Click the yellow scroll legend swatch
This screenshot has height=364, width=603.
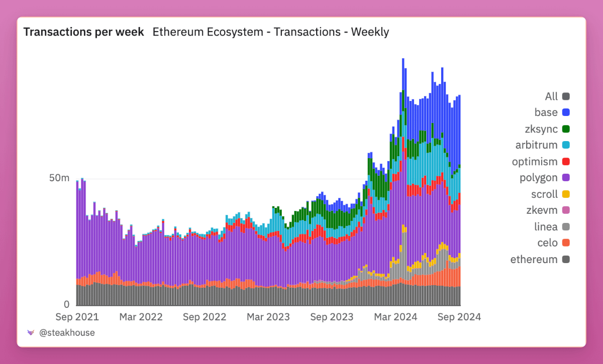pyautogui.click(x=566, y=194)
